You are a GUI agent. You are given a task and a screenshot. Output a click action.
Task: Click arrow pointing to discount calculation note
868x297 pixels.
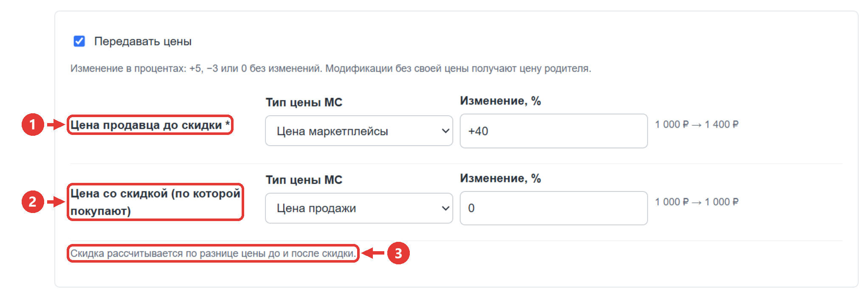click(373, 253)
